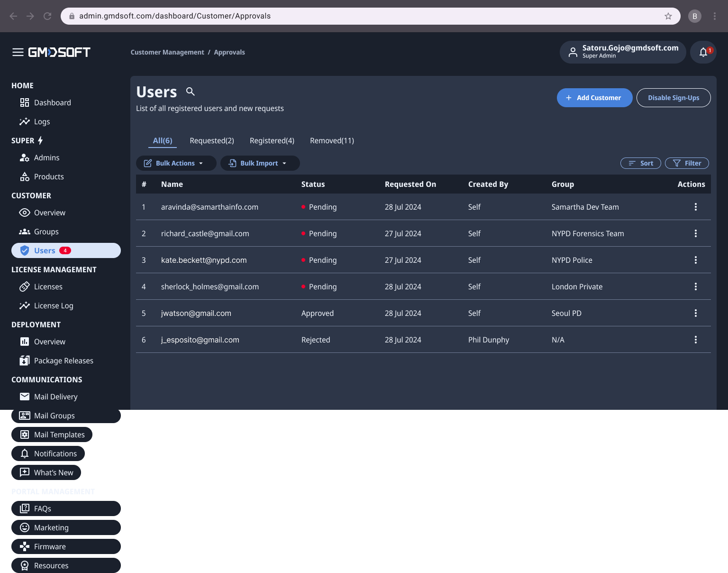Image resolution: width=728 pixels, height=573 pixels.
Task: Expand Bulk Import dropdown
Action: (x=260, y=163)
